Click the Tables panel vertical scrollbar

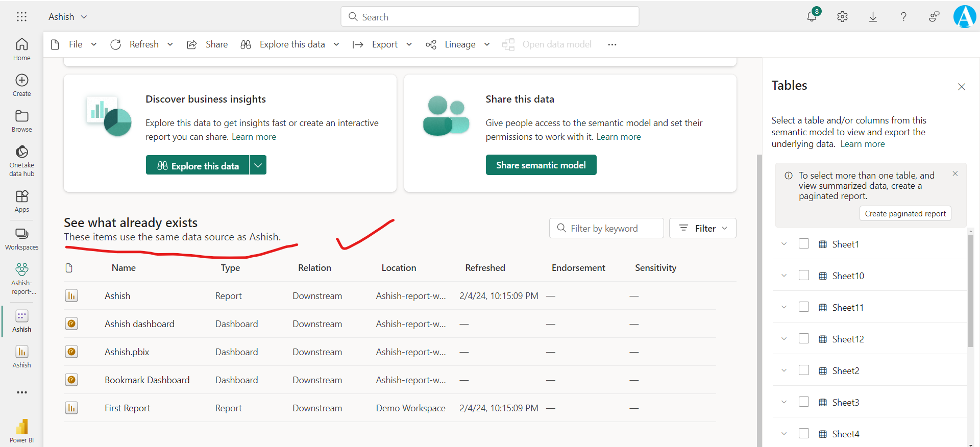(x=970, y=291)
